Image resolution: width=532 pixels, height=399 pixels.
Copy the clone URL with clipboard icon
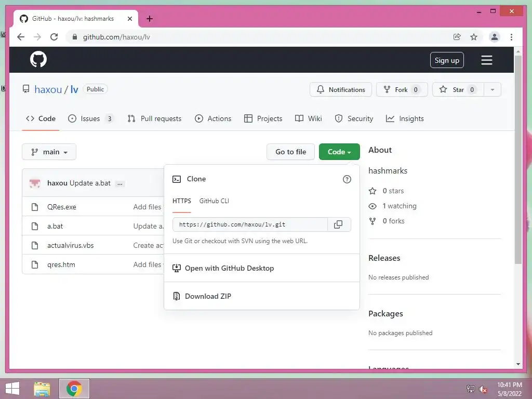point(338,224)
